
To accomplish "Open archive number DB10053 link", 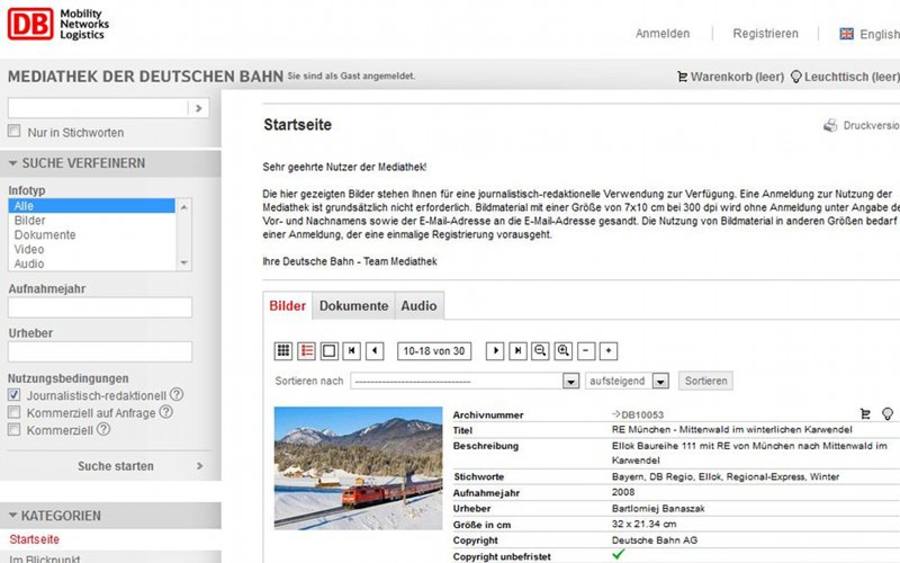I will [642, 414].
